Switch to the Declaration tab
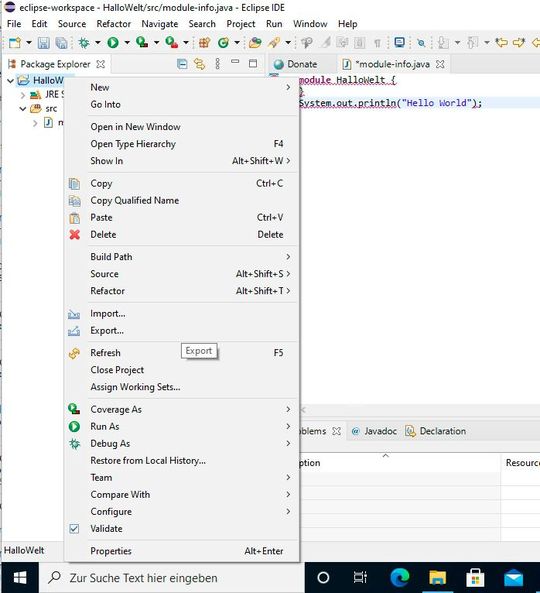This screenshot has height=593, width=540. pyautogui.click(x=436, y=431)
